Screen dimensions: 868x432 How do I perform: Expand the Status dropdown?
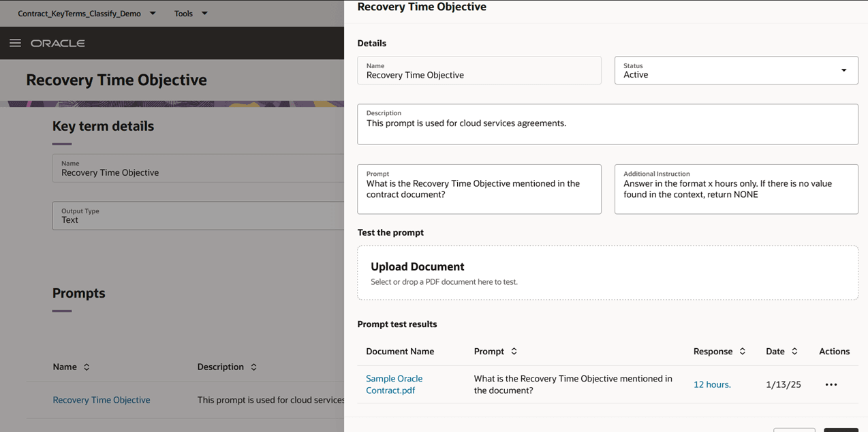tap(843, 70)
